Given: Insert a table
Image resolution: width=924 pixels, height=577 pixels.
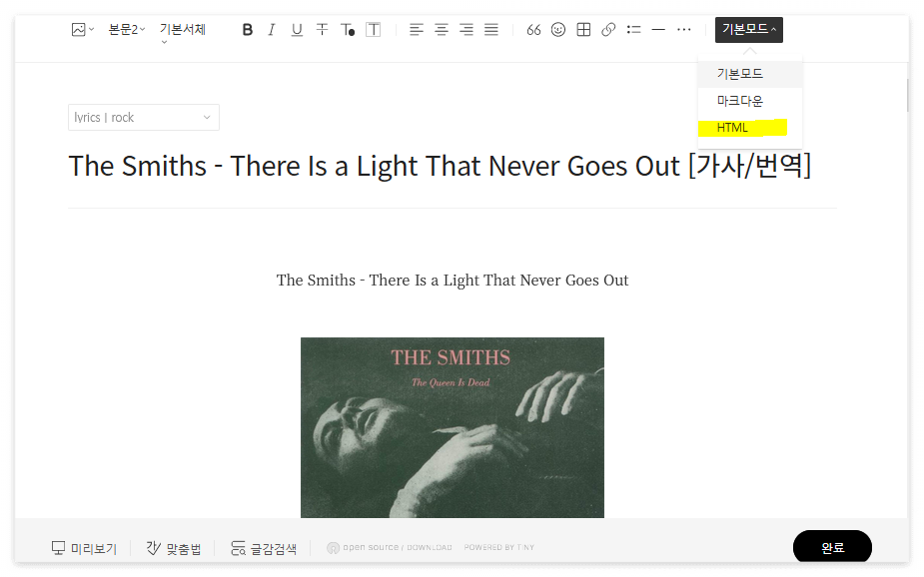Looking at the screenshot, I should click(x=583, y=29).
